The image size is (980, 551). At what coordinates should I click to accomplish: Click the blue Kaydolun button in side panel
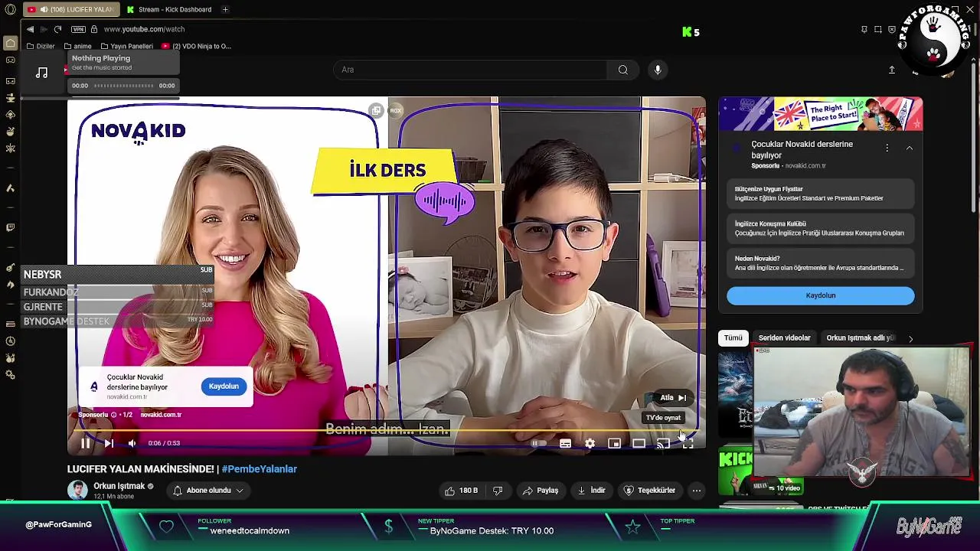820,295
